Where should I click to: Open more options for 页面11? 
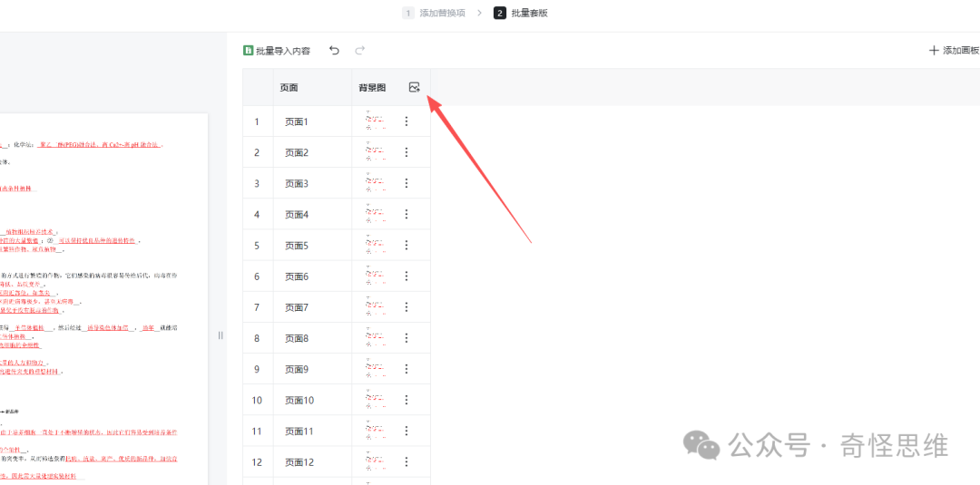pyautogui.click(x=407, y=431)
